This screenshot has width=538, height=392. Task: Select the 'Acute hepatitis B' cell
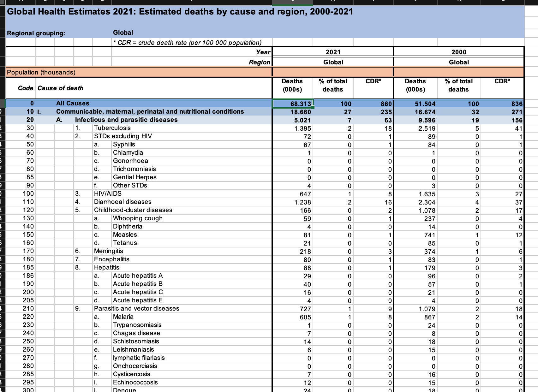138,284
